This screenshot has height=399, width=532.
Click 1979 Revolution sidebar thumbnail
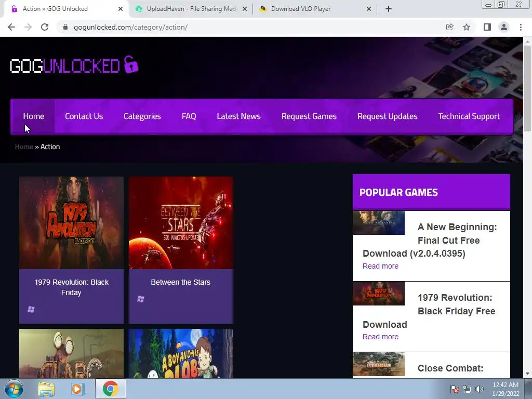click(379, 294)
